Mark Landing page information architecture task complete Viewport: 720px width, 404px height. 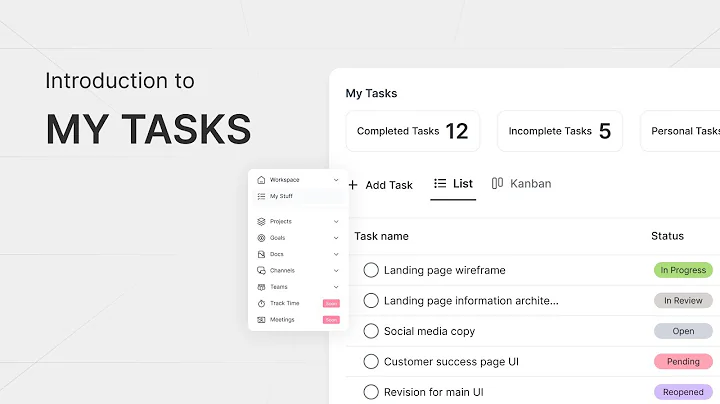tap(371, 301)
